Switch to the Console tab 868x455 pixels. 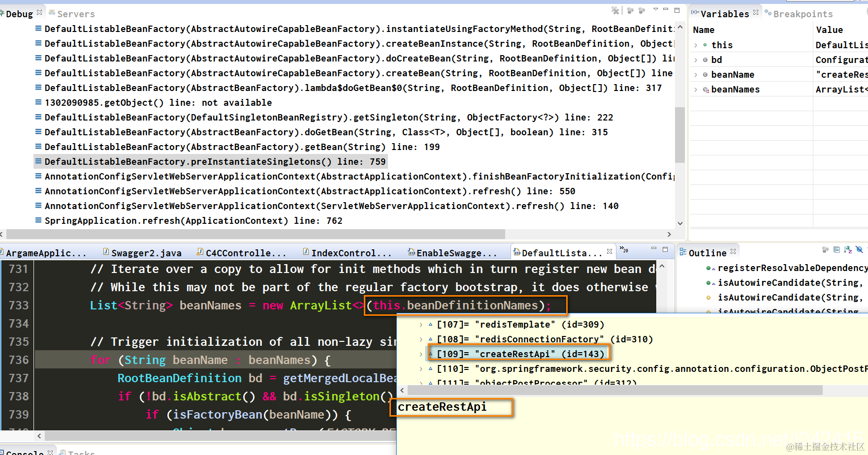coord(25,453)
